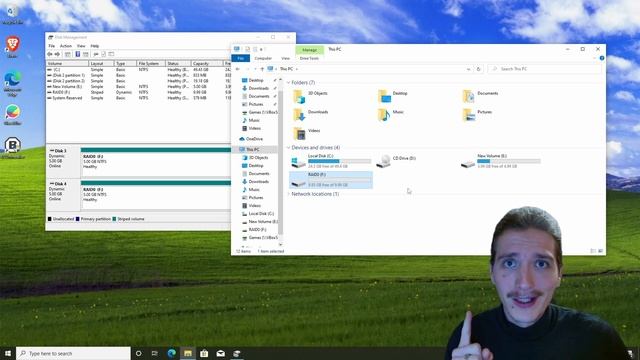Sort by the Layout column header
Image resolution: width=640 pixels, height=360 pixels.
pyautogui.click(x=101, y=64)
